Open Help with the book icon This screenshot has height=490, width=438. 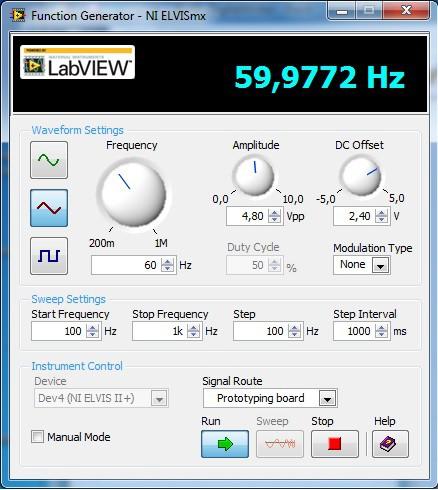390,444
